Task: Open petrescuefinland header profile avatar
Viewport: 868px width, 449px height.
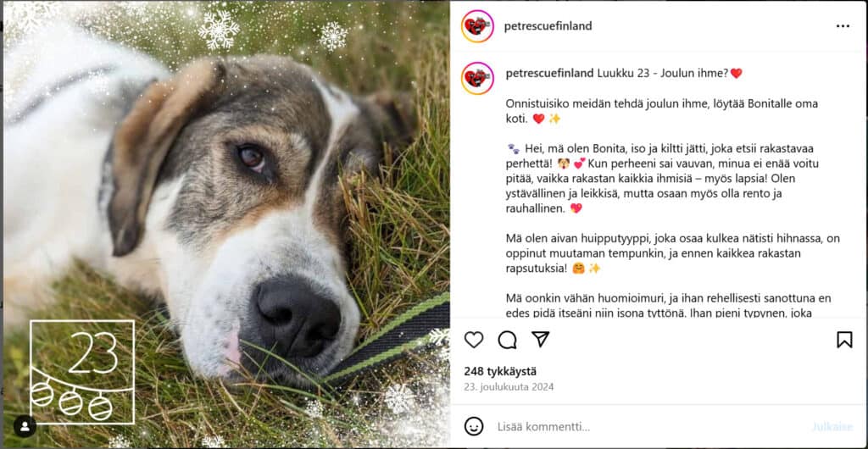Action: (477, 26)
